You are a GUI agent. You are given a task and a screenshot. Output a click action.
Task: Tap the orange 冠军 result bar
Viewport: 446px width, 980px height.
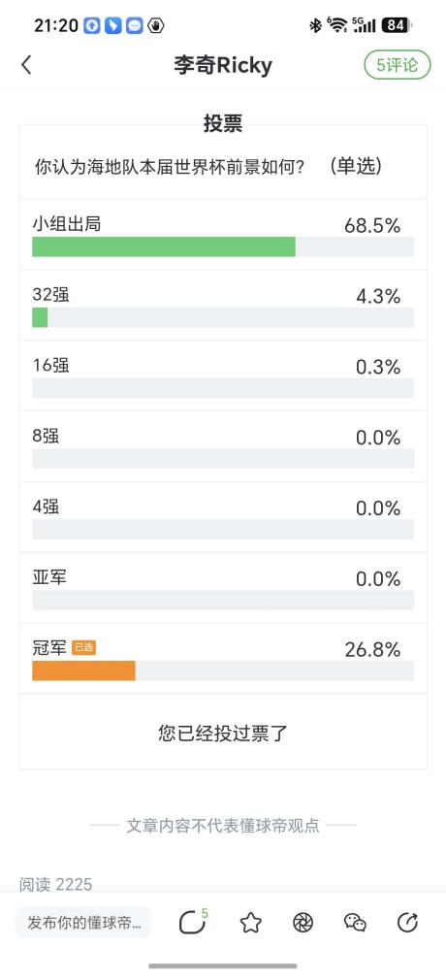coord(83,670)
